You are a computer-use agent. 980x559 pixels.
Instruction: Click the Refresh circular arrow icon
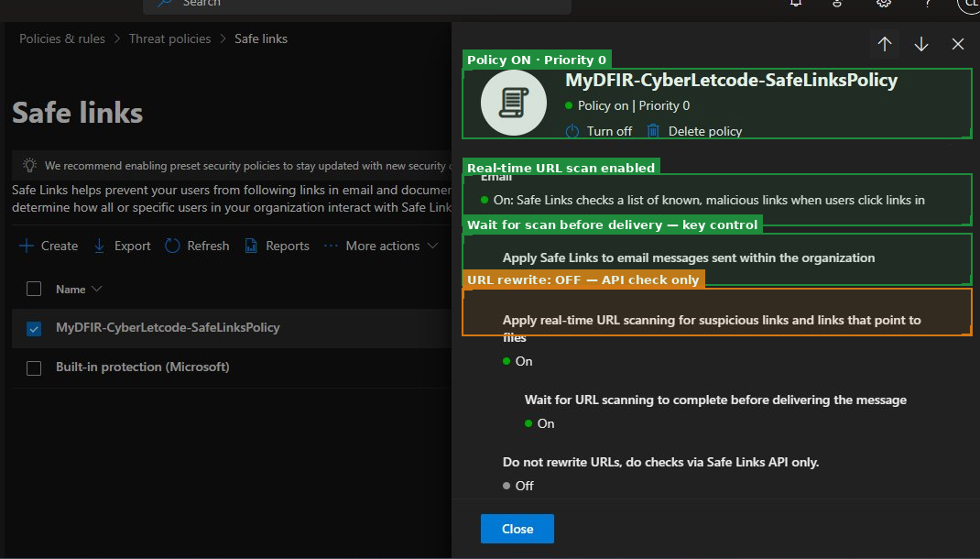pyautogui.click(x=172, y=246)
